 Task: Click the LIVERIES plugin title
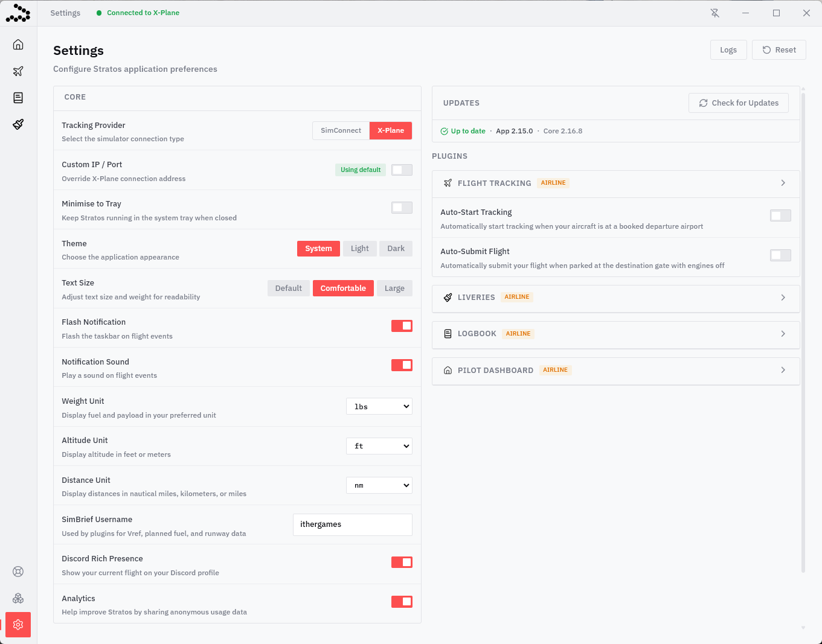pos(477,298)
